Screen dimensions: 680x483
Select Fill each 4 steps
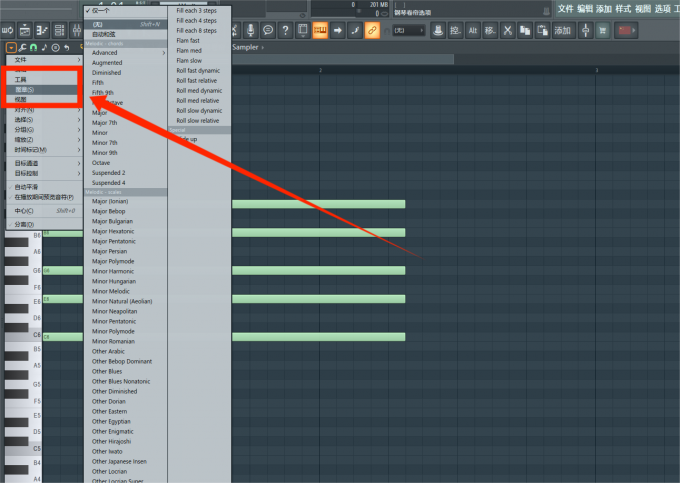(199, 20)
